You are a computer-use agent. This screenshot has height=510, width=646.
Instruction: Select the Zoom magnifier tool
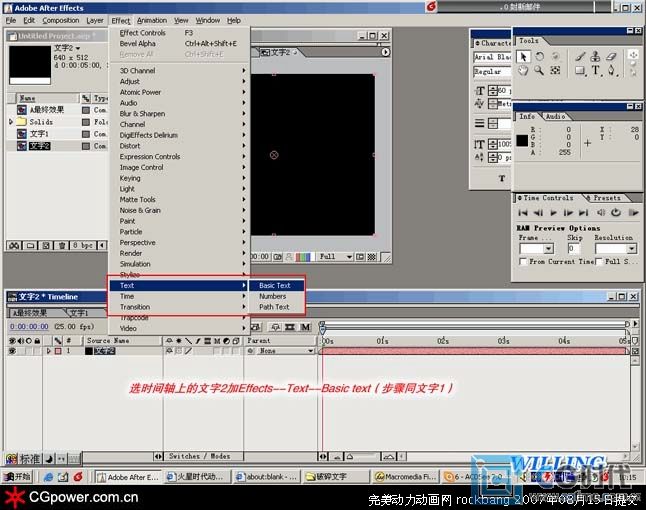[x=539, y=71]
